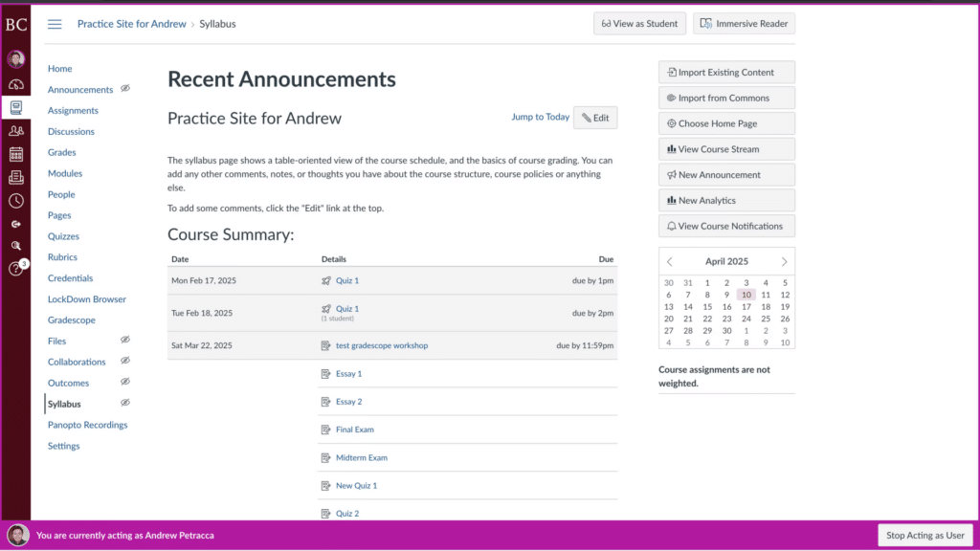Open People in course navigation
This screenshot has height=551, width=980.
coord(61,195)
